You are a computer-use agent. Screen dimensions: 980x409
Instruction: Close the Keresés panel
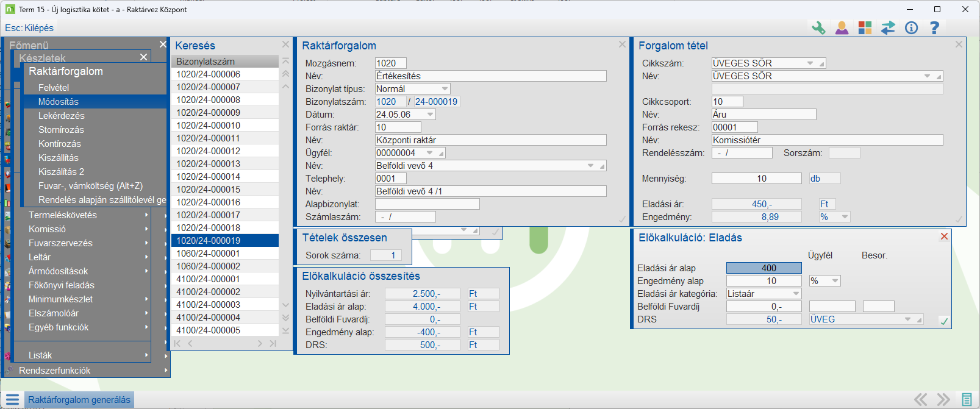285,44
